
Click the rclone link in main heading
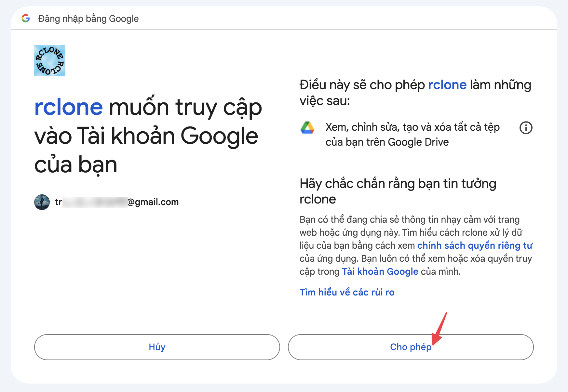69,107
